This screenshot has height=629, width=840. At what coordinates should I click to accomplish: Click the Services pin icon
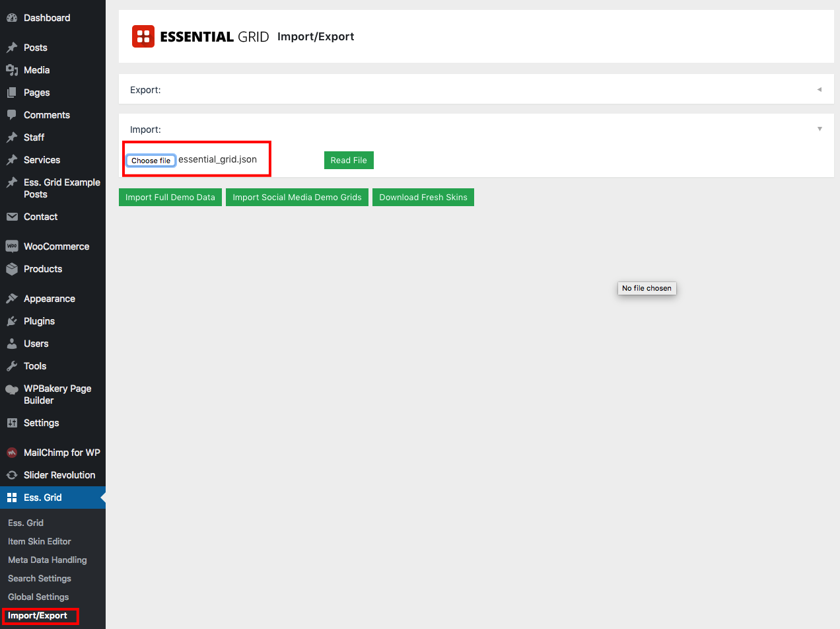12,160
